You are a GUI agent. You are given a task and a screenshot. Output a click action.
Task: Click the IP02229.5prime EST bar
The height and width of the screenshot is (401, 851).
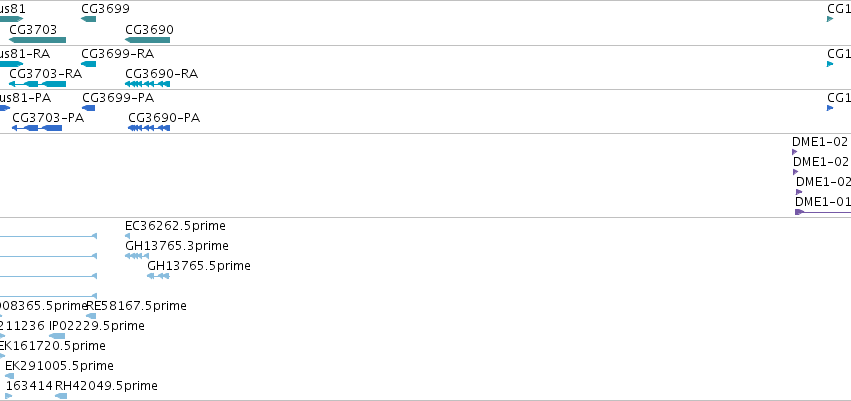pyautogui.click(x=57, y=336)
